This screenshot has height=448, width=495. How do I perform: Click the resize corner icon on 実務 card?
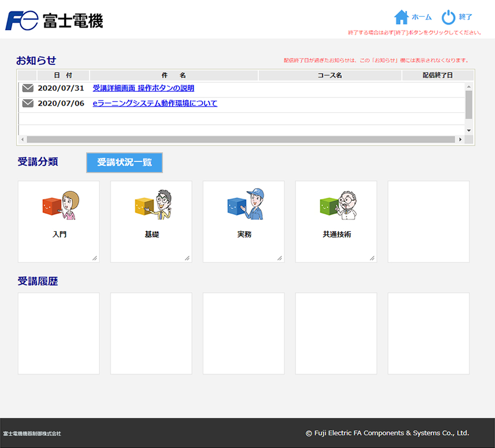(280, 258)
